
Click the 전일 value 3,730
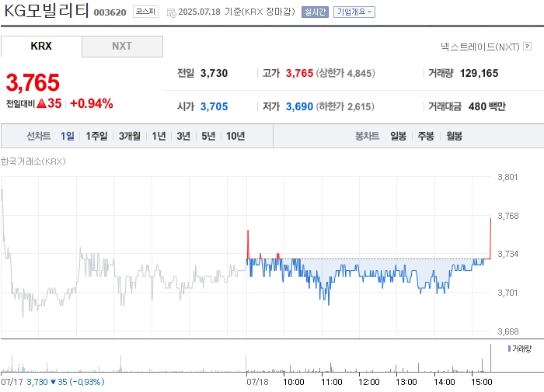tap(214, 73)
